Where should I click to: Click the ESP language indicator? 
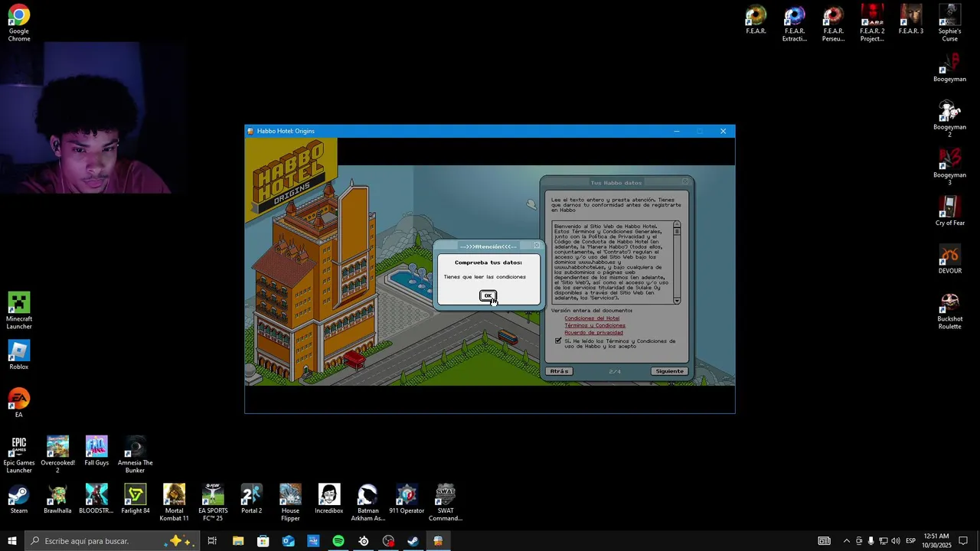pos(910,541)
